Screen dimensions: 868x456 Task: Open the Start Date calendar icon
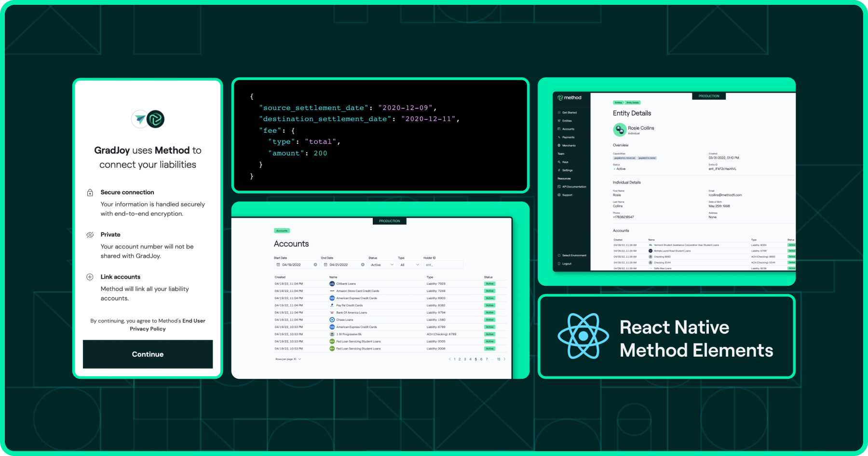(x=278, y=265)
